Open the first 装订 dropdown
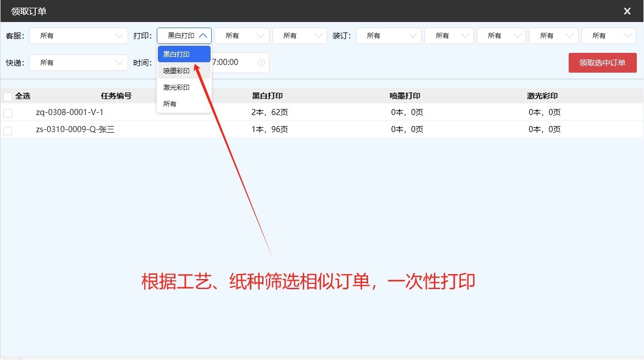Viewport: 644px width, 360px height. 388,36
